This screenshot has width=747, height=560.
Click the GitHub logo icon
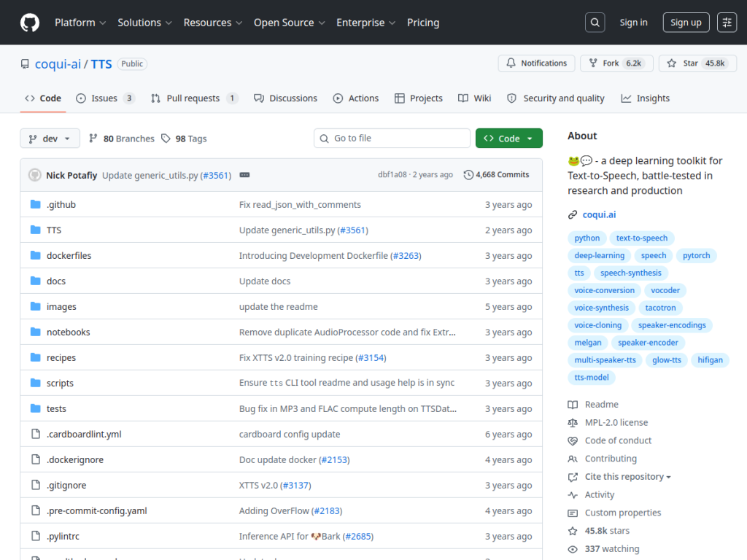tap(29, 23)
